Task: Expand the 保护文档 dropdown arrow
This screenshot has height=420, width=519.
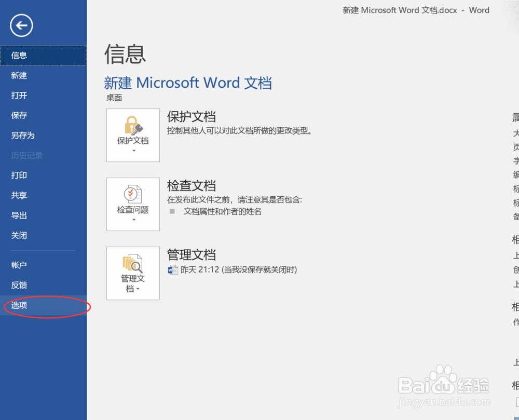Action: tap(134, 151)
